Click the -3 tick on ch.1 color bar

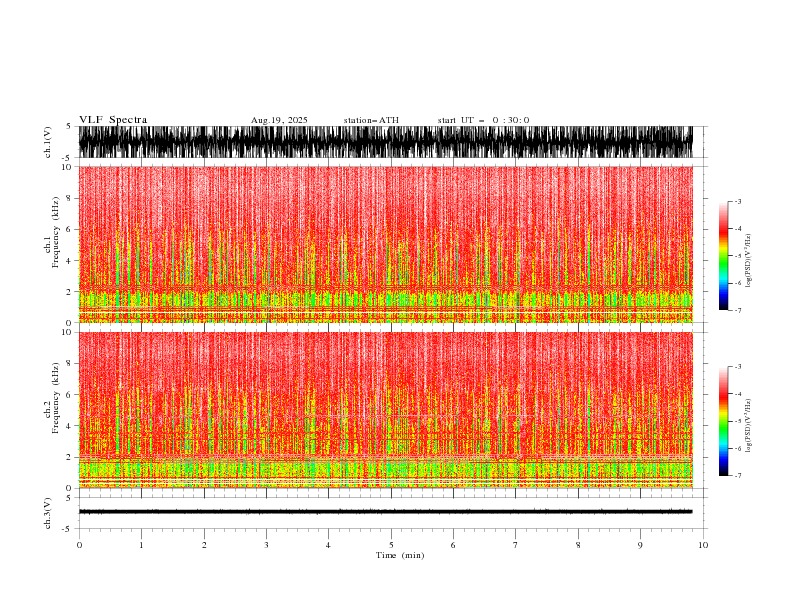coord(737,201)
